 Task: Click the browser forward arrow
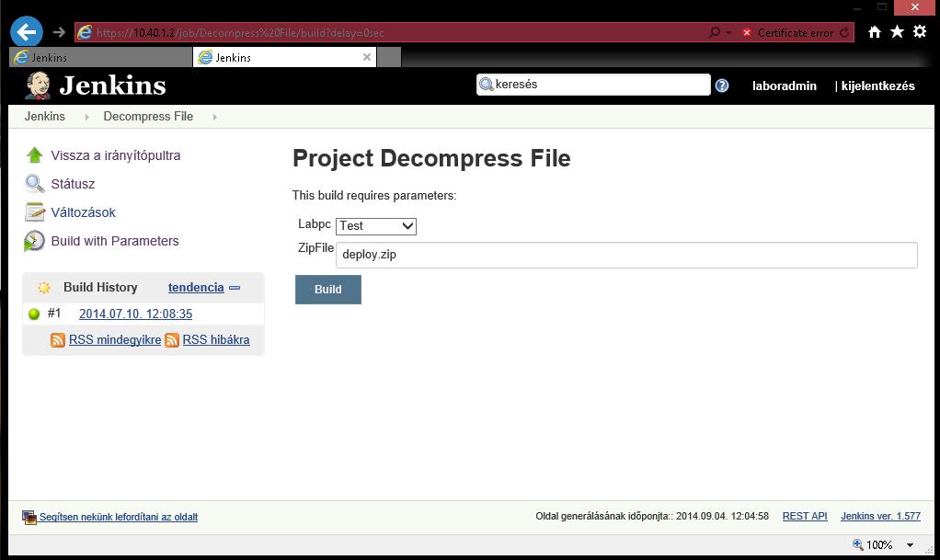(59, 32)
